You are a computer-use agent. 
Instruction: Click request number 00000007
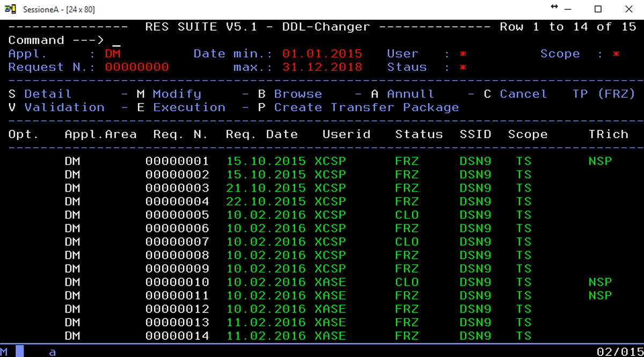(177, 242)
